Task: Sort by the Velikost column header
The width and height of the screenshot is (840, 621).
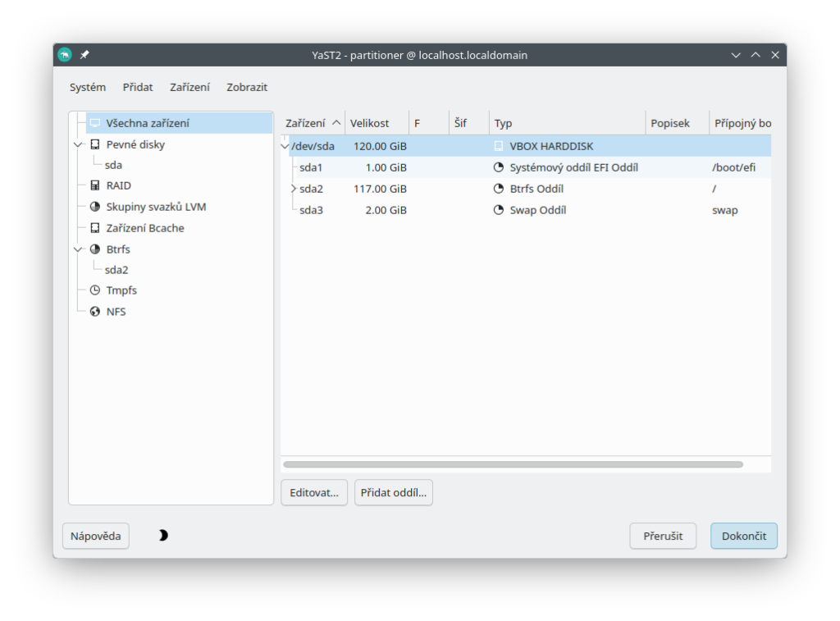Action: point(369,123)
